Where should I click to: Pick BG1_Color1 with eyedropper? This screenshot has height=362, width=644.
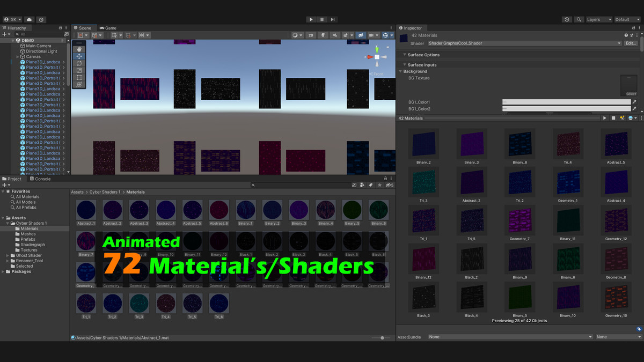click(634, 102)
